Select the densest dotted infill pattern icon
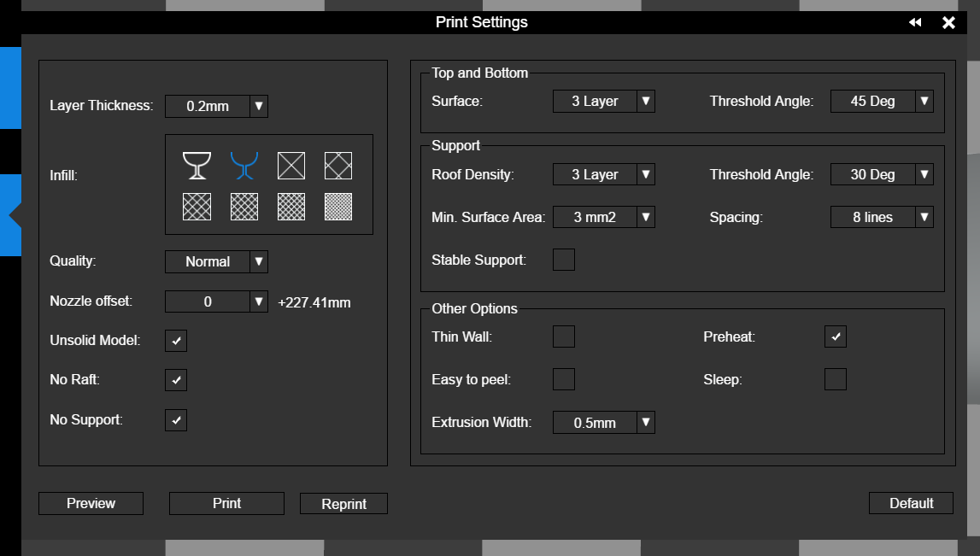980x556 pixels. tap(338, 207)
